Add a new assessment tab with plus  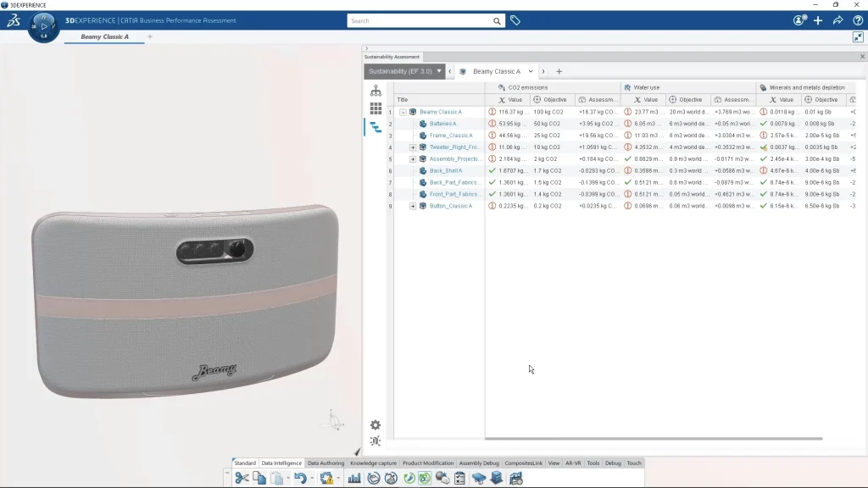(x=559, y=71)
